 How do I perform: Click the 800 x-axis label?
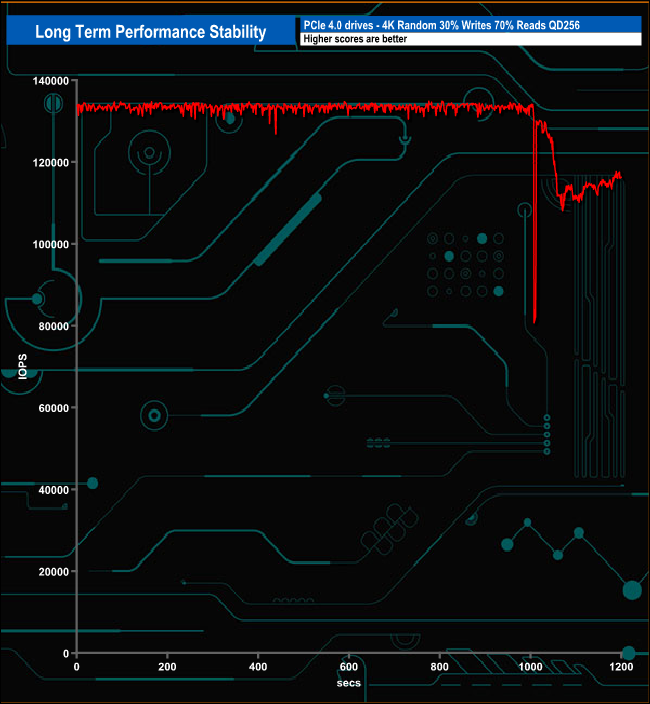[439, 667]
